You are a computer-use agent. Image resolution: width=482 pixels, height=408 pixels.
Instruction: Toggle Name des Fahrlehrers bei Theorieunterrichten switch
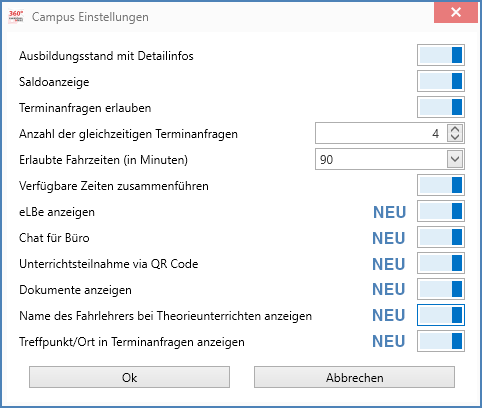pos(441,315)
